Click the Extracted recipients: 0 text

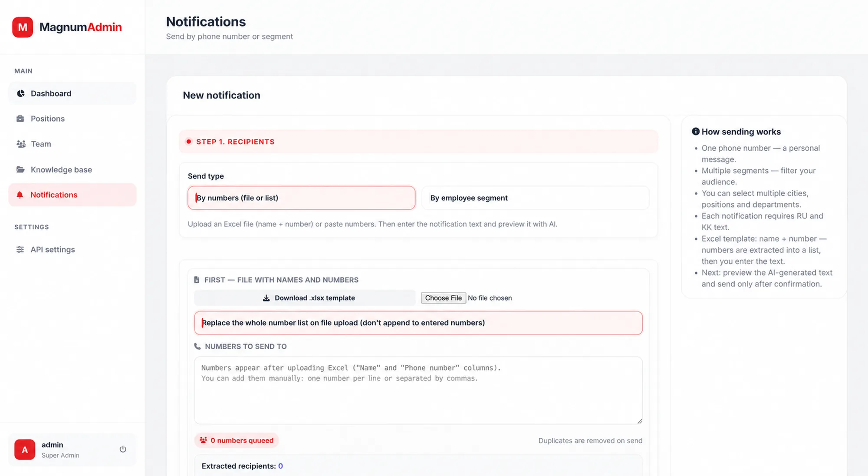click(x=242, y=466)
